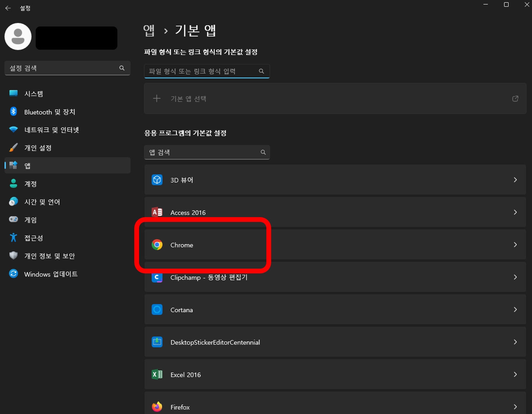Click the Firefox logo icon
This screenshot has height=414, width=532.
(157, 407)
